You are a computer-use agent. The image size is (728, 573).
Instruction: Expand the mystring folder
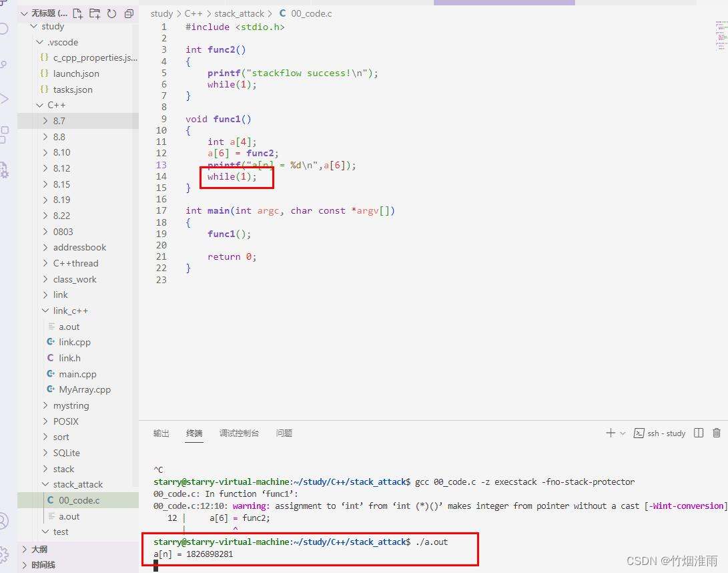[78, 405]
